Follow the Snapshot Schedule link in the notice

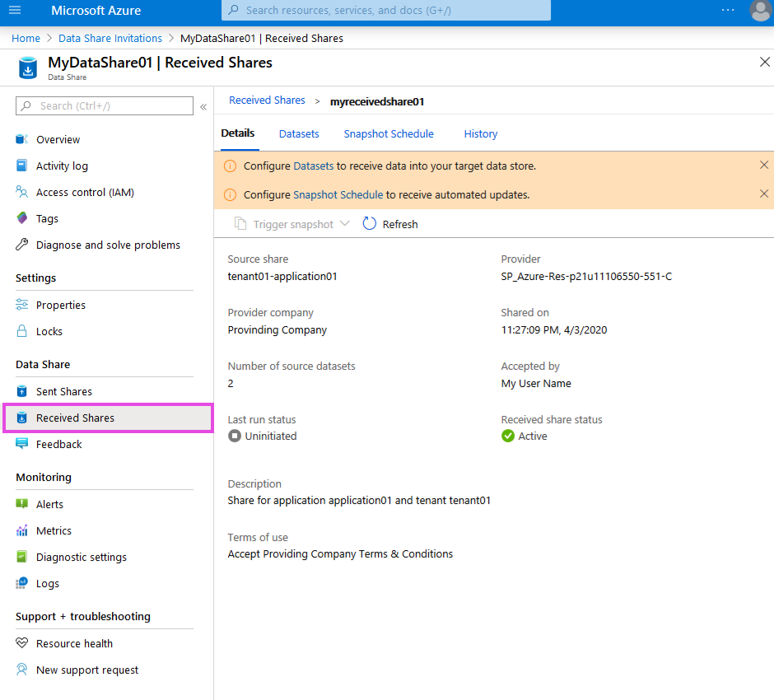(338, 195)
